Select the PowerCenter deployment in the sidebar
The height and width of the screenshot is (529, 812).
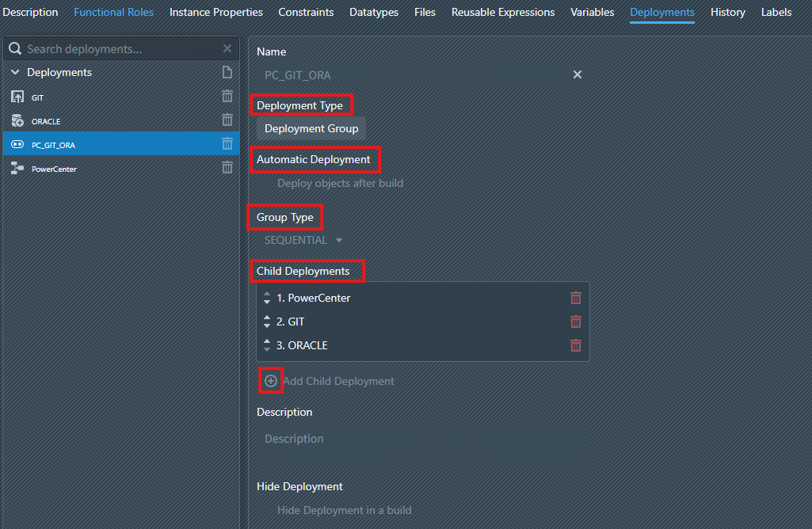[x=54, y=169]
